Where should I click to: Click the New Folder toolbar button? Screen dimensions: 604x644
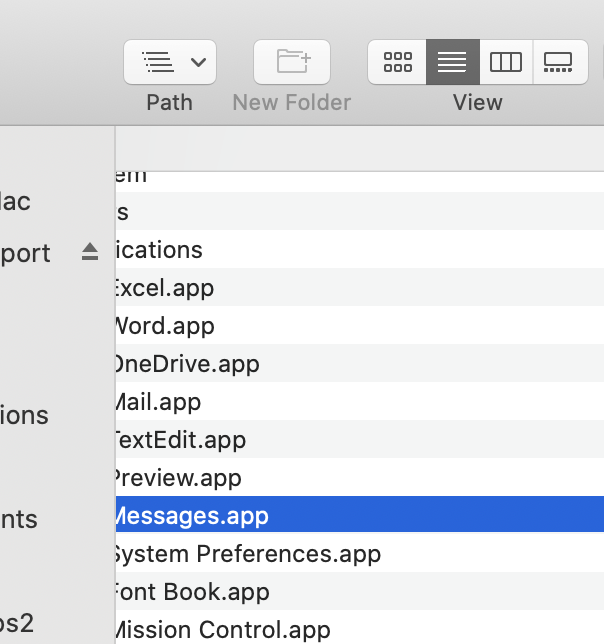(292, 62)
